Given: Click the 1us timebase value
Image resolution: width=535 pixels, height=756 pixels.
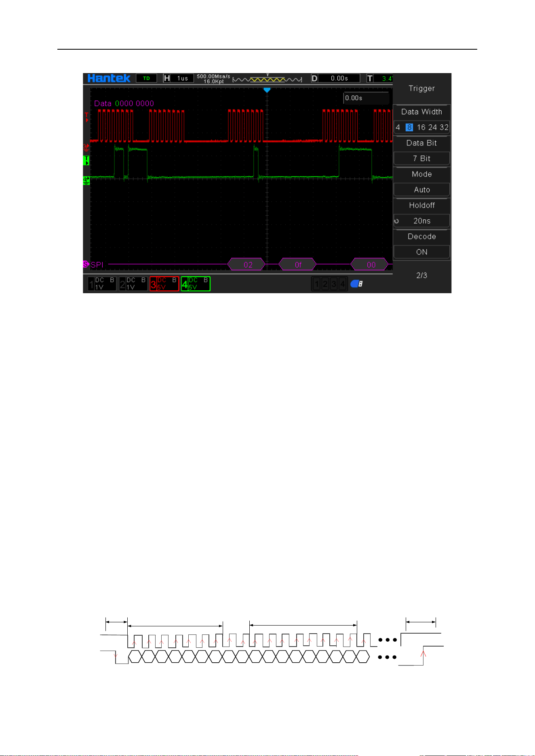Looking at the screenshot, I should [x=183, y=78].
